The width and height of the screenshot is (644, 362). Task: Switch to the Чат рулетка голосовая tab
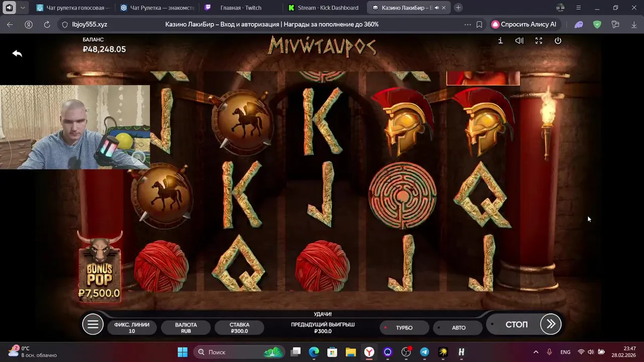pyautogui.click(x=72, y=8)
